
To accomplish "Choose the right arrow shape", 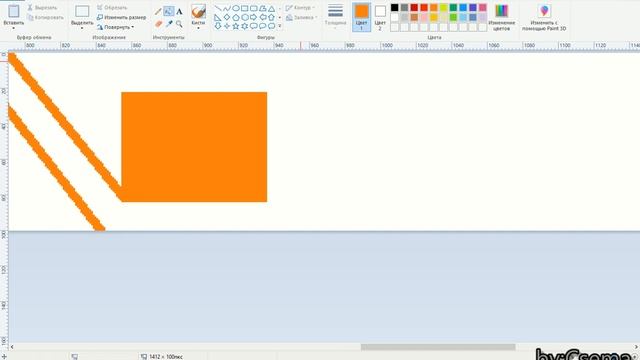I will coord(254,17).
